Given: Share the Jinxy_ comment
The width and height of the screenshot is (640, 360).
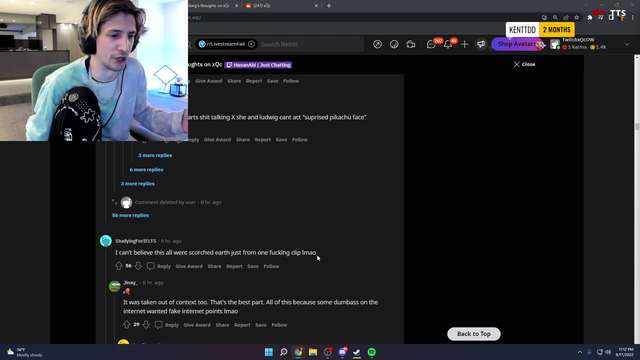Looking at the screenshot, I should click(222, 325).
